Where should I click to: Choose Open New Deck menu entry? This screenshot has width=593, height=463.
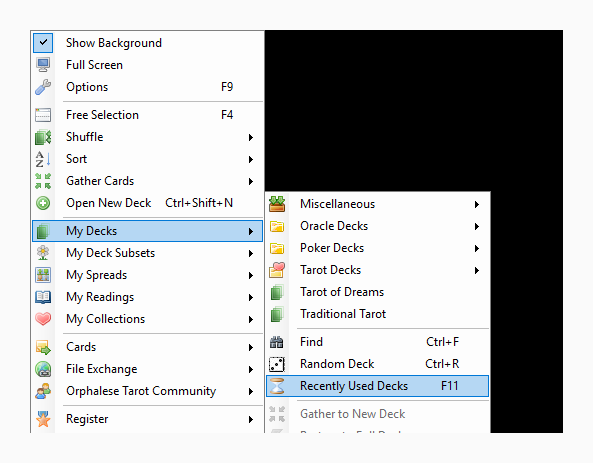(147, 203)
